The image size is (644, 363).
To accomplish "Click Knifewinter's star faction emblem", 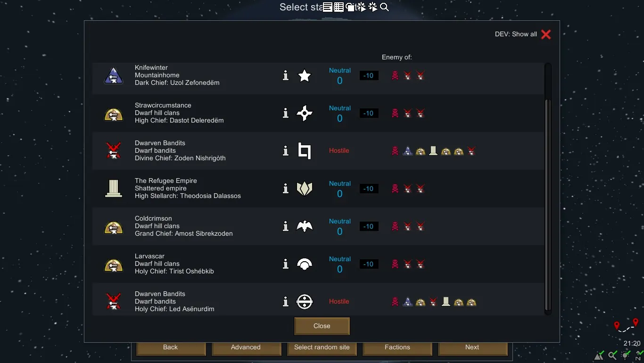I will pos(305,75).
